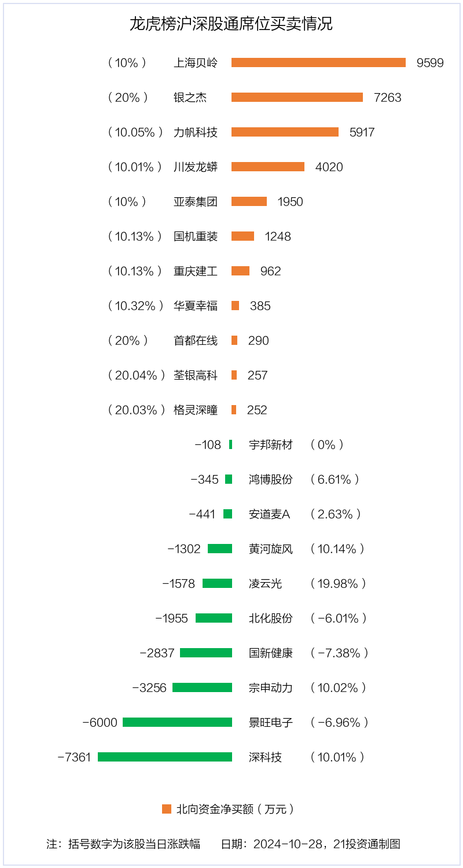Select the 凌云光 stock label
This screenshot has height=868, width=463.
pyautogui.click(x=266, y=583)
